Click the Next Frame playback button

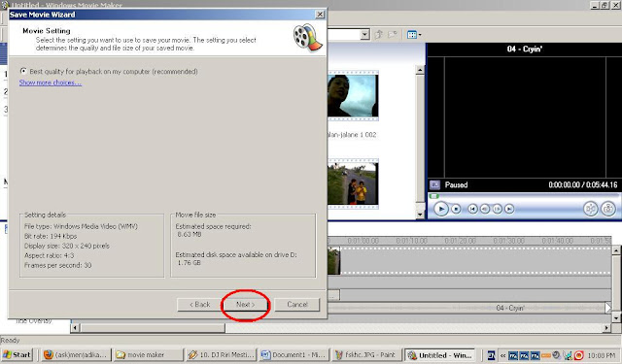(497, 209)
